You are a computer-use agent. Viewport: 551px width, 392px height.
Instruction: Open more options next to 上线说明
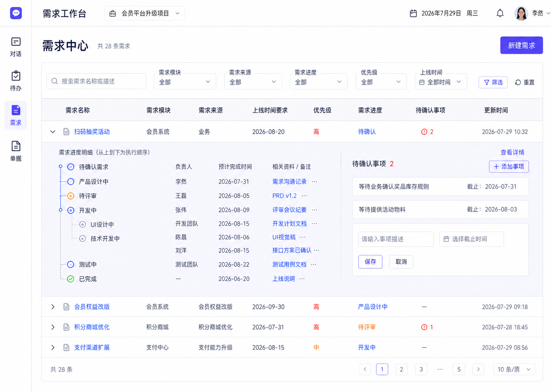point(302,279)
